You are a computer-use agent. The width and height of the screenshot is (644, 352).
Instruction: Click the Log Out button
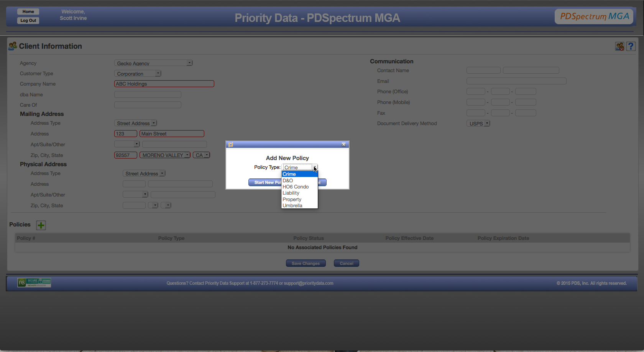point(28,21)
